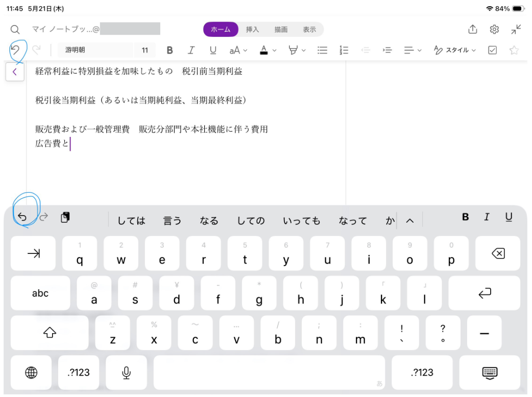Redo using the OneNote toolbar arrow
The image size is (532, 397).
tap(36, 50)
